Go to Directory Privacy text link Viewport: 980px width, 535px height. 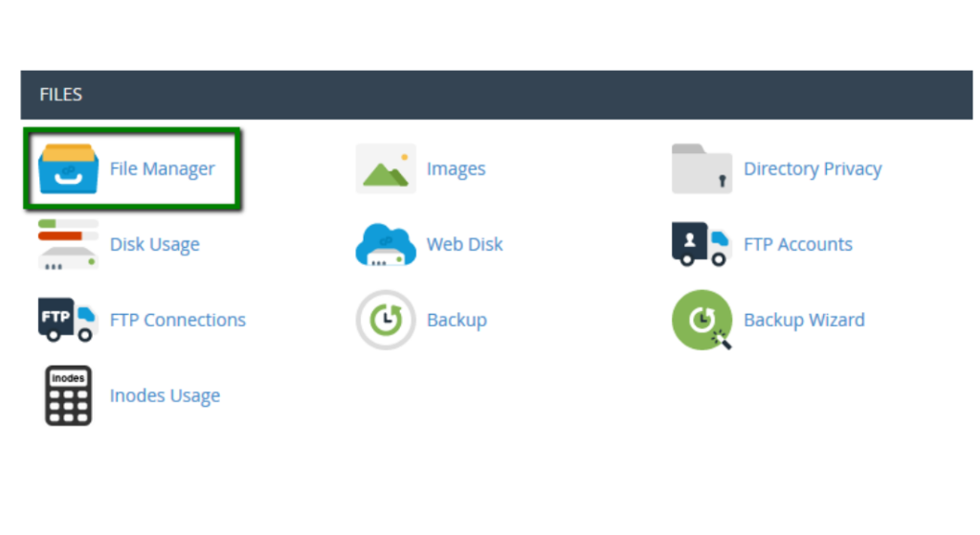click(x=813, y=169)
